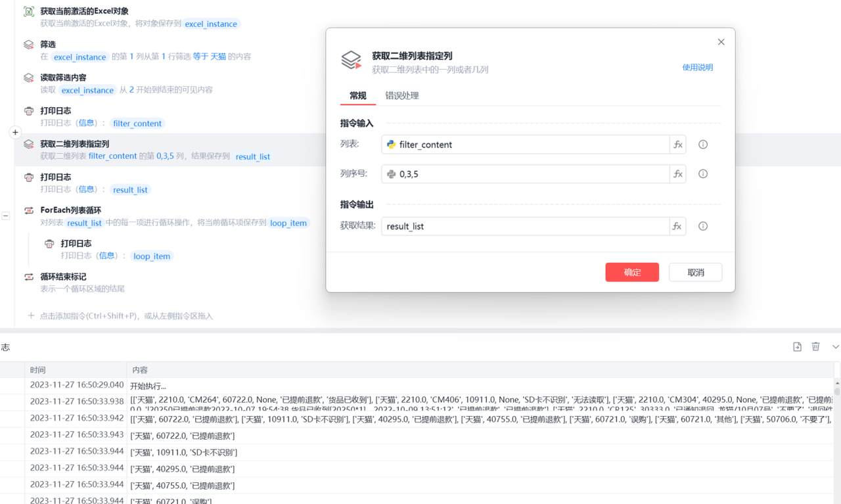Click the result_list variable in ForEach step
Viewport: 841px width, 504px height.
coord(85,223)
